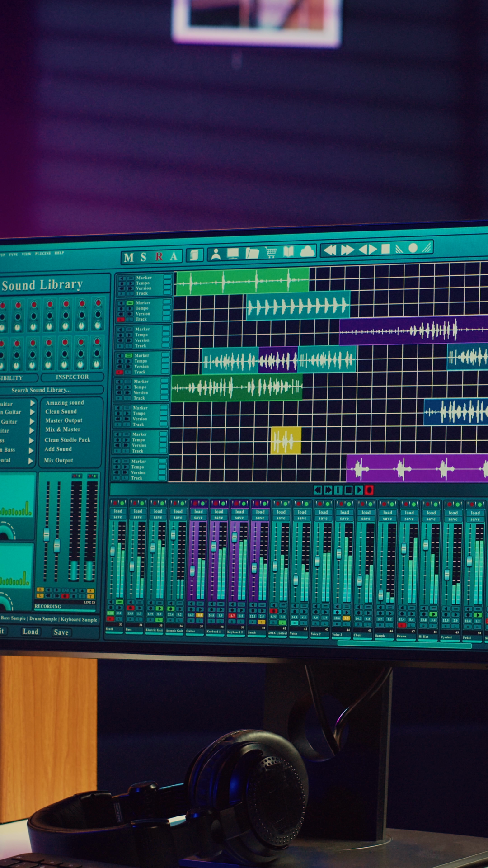Open the PLUGINS menu

point(43,254)
